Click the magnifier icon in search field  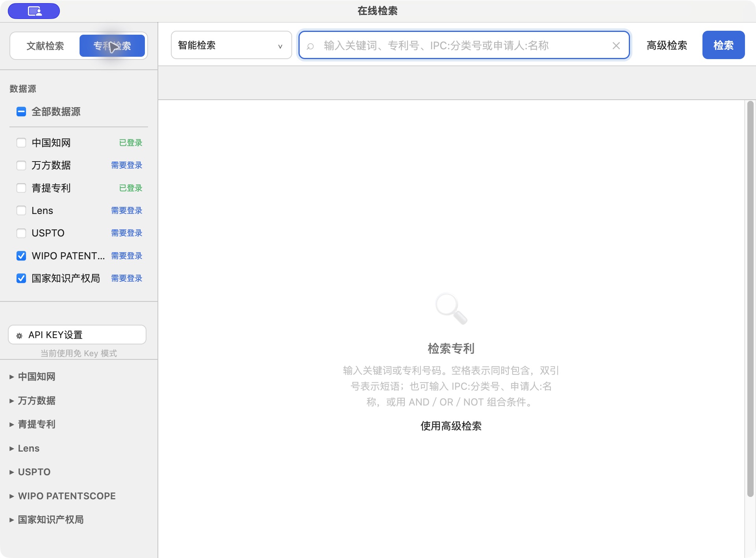click(x=310, y=46)
